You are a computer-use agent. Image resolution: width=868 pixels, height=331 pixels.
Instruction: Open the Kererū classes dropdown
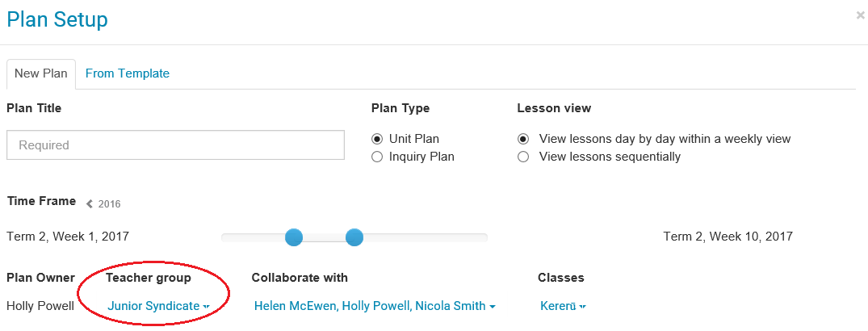(558, 306)
